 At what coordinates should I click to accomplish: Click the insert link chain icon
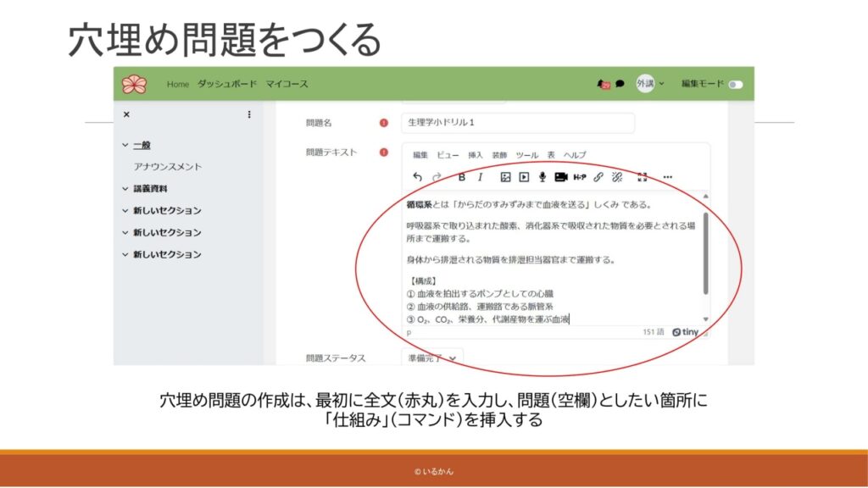pos(598,177)
